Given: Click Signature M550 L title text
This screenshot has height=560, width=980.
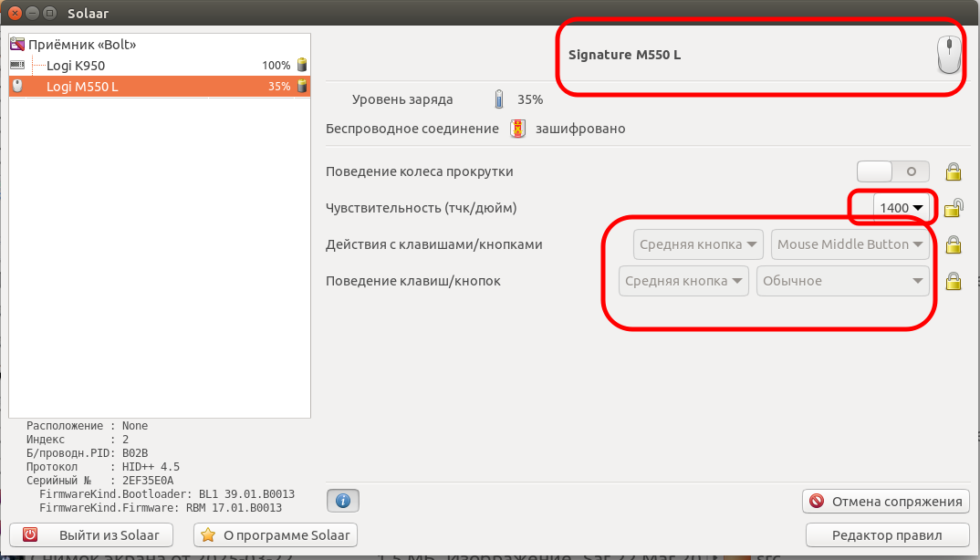Looking at the screenshot, I should pyautogui.click(x=624, y=55).
